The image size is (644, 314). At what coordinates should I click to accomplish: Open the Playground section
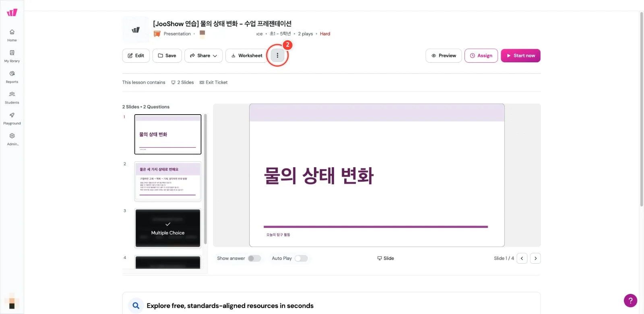pos(12,119)
